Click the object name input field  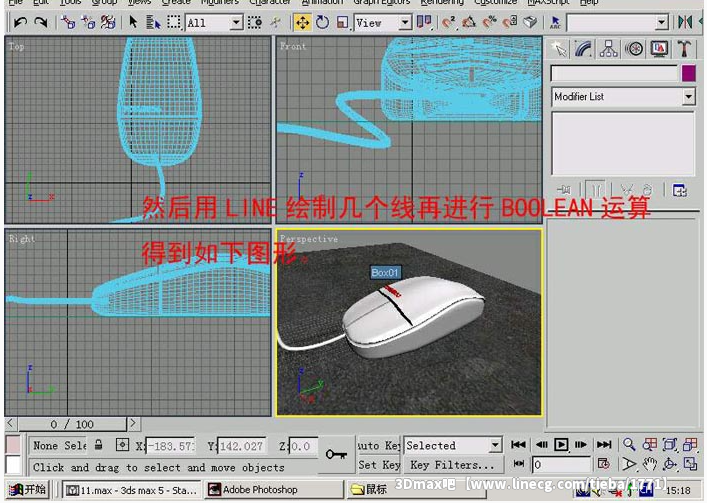615,73
